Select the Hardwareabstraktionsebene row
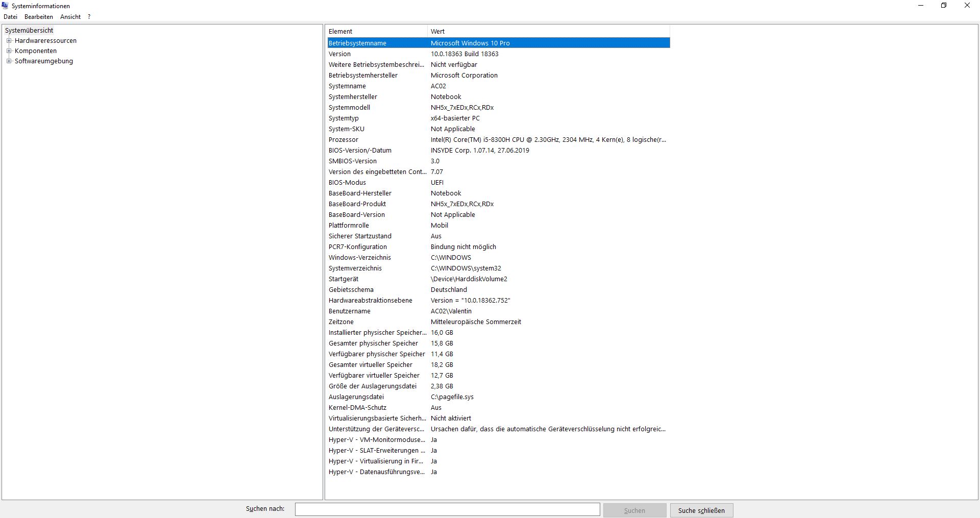Image resolution: width=980 pixels, height=518 pixels. 499,301
